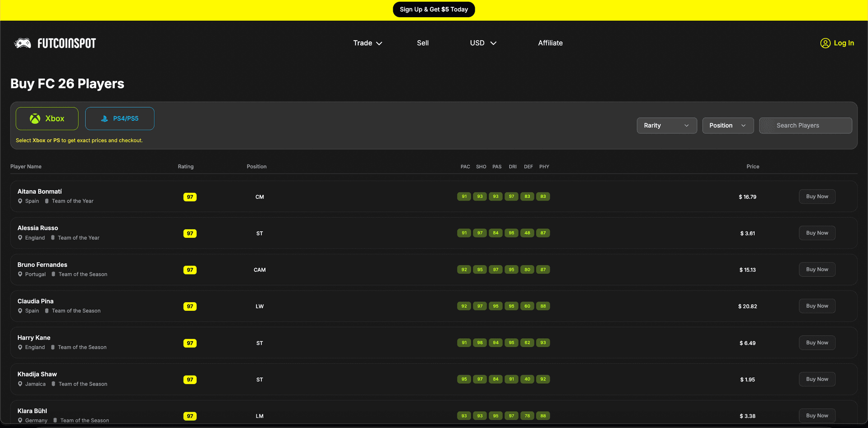Open the Trade dropdown menu

[368, 43]
